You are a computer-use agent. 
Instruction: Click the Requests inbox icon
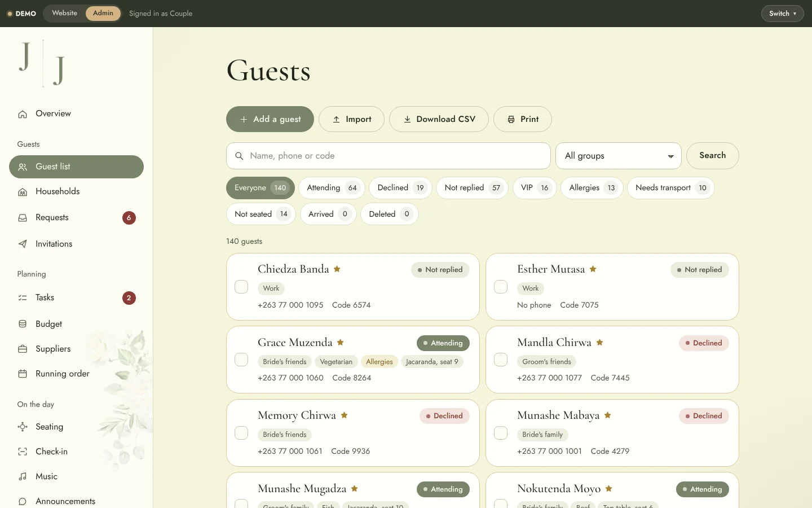pyautogui.click(x=23, y=218)
